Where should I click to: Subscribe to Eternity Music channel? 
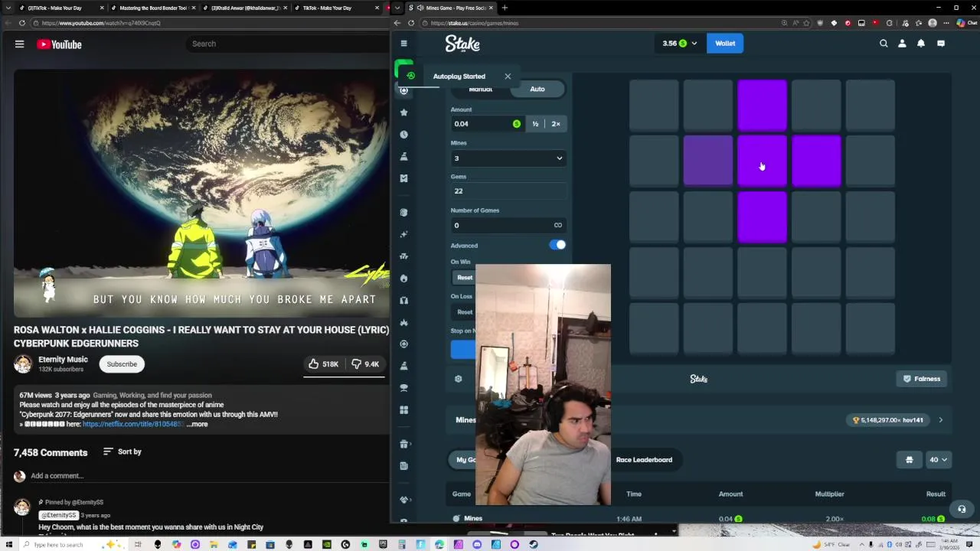(122, 364)
